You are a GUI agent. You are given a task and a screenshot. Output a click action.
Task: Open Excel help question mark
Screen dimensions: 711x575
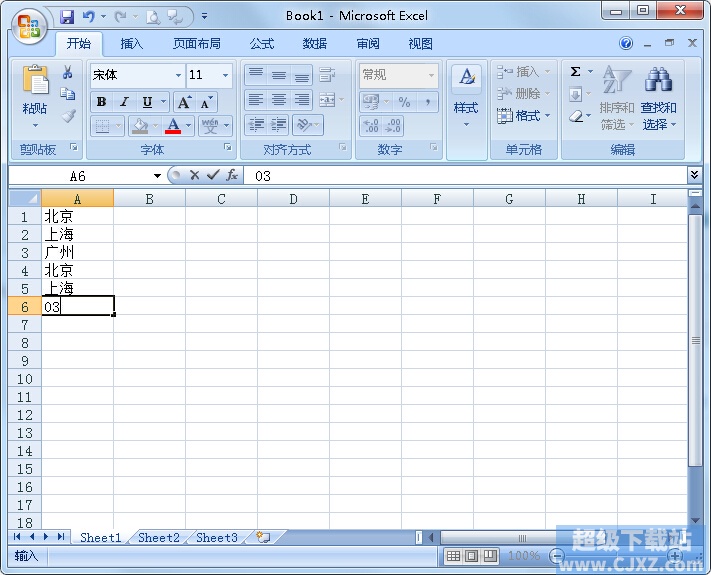[626, 44]
